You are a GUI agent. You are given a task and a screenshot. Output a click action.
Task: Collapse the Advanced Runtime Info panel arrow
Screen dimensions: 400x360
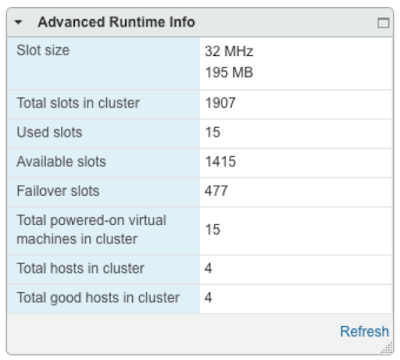(18, 23)
